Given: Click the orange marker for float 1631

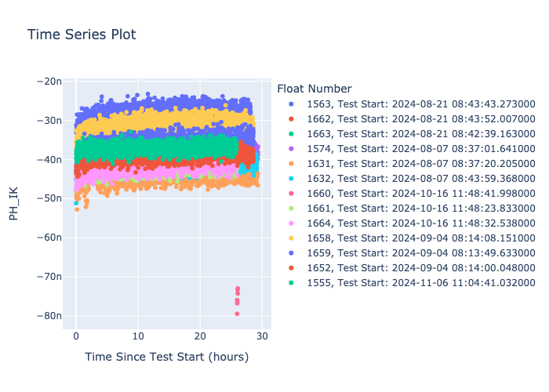Looking at the screenshot, I should pos(291,164).
